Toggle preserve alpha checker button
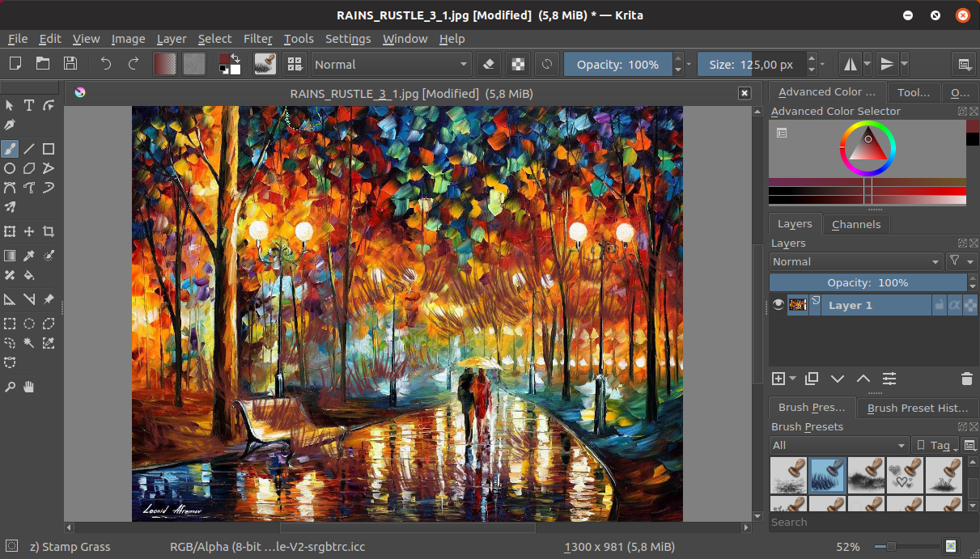980x559 pixels. [517, 64]
